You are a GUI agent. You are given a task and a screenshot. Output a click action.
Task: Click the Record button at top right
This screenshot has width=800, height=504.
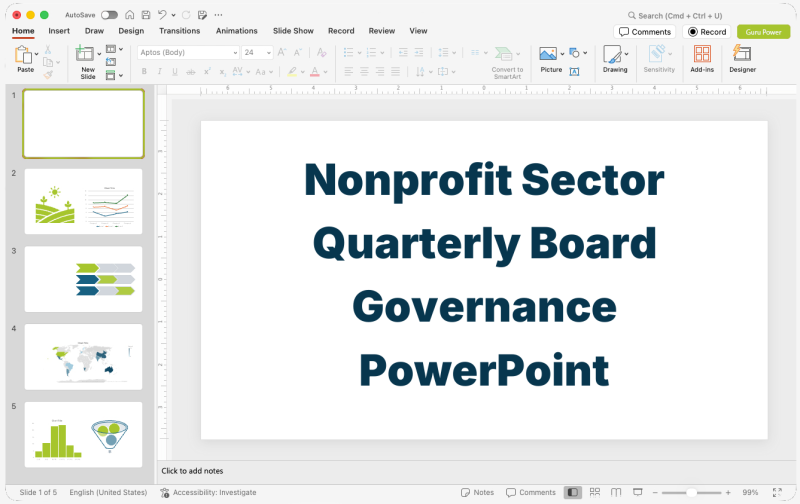(707, 32)
